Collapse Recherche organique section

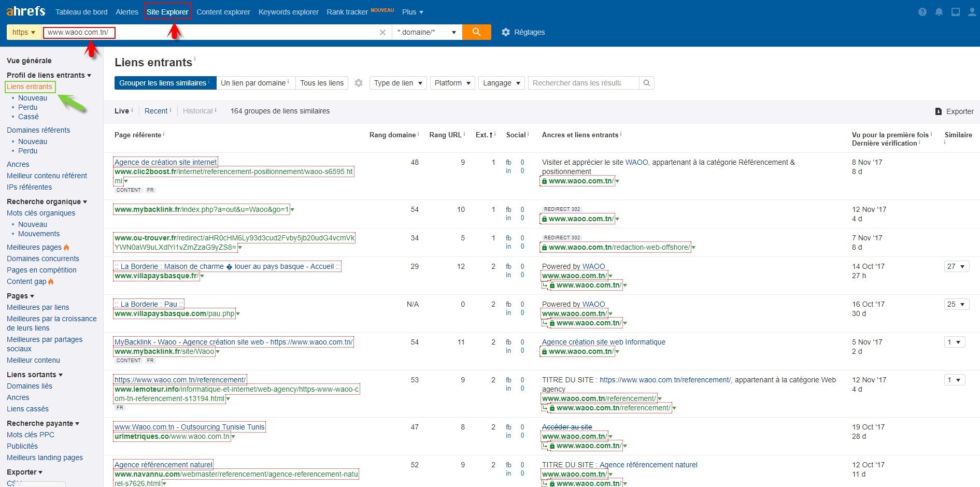(x=47, y=202)
